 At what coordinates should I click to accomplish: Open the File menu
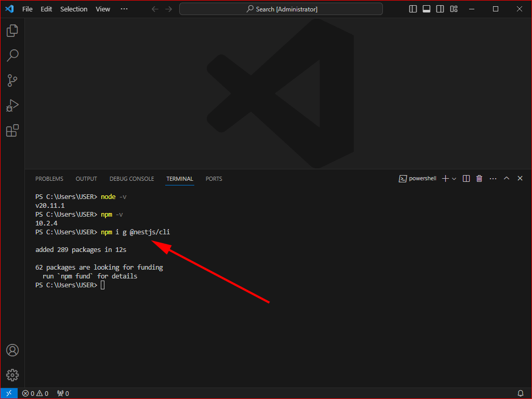[28, 9]
